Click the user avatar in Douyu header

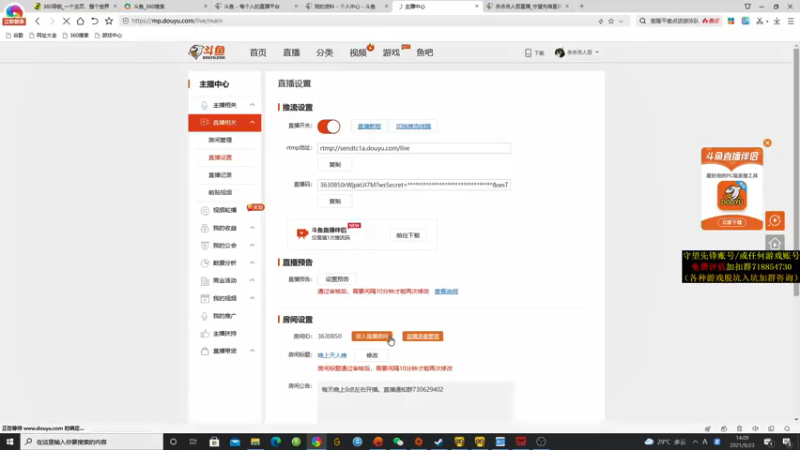coord(560,53)
